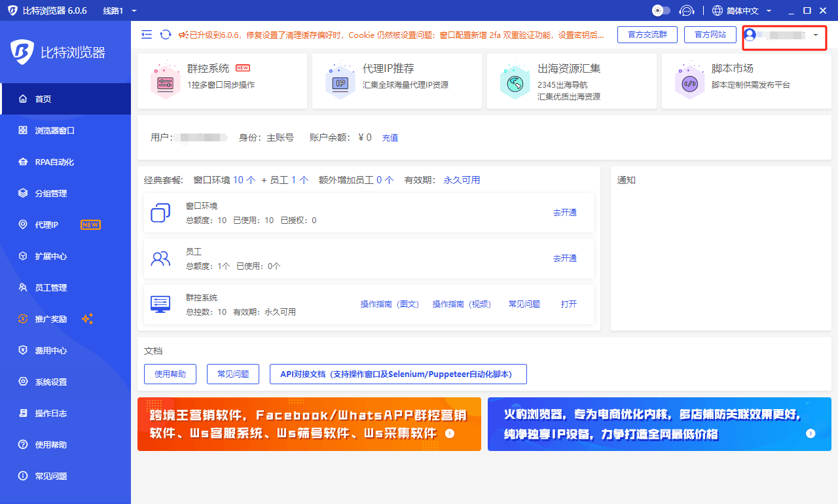
Task: Open the API对接文档 button
Action: [x=398, y=374]
